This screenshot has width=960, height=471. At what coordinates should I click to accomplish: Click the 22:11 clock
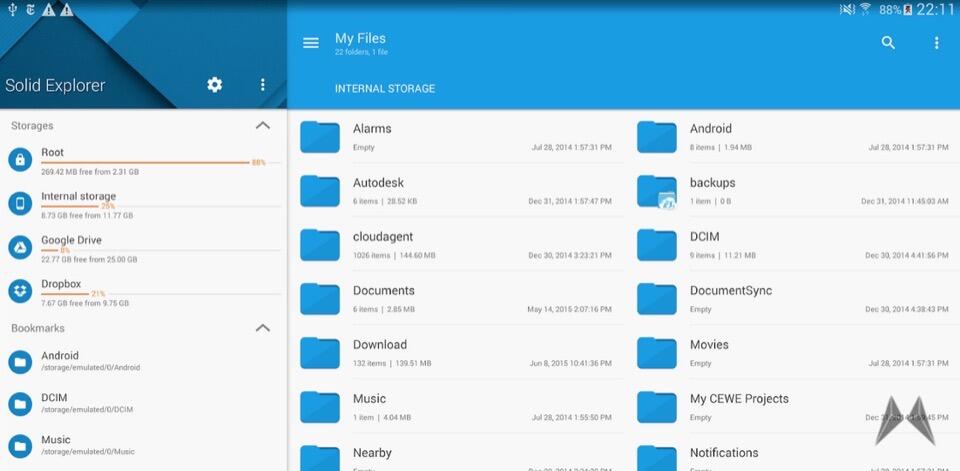[936, 10]
